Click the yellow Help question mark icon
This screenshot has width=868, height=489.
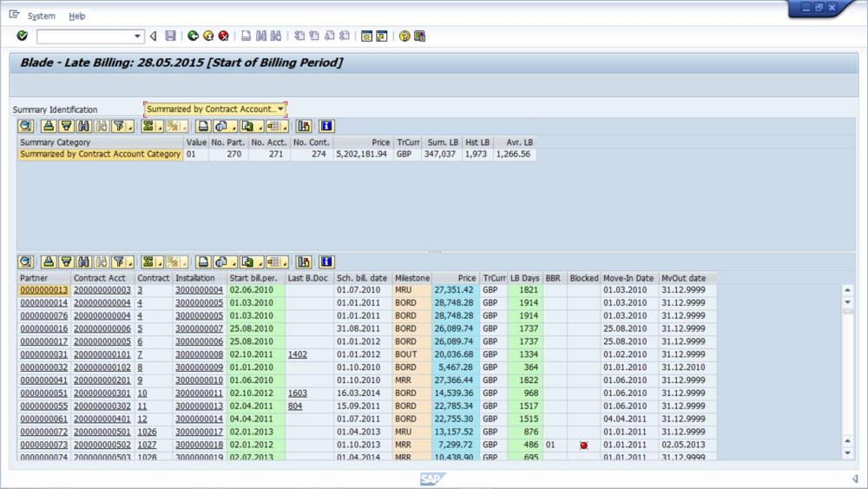coord(404,36)
